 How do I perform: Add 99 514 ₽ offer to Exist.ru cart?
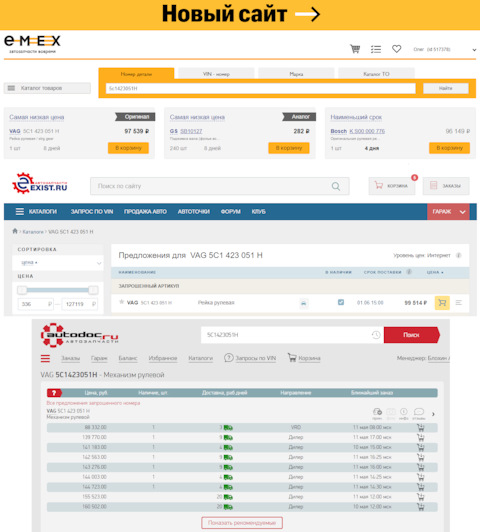point(442,303)
